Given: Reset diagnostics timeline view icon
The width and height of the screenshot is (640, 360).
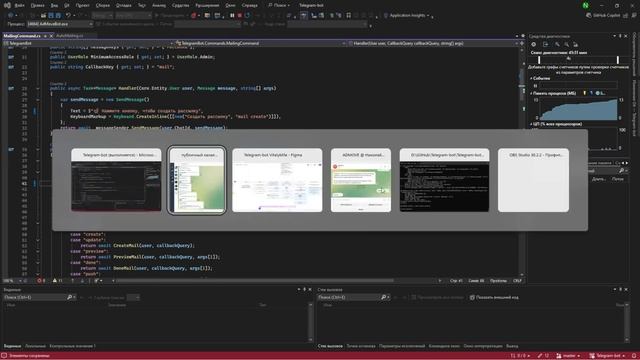Looking at the screenshot, I should pos(576,44).
